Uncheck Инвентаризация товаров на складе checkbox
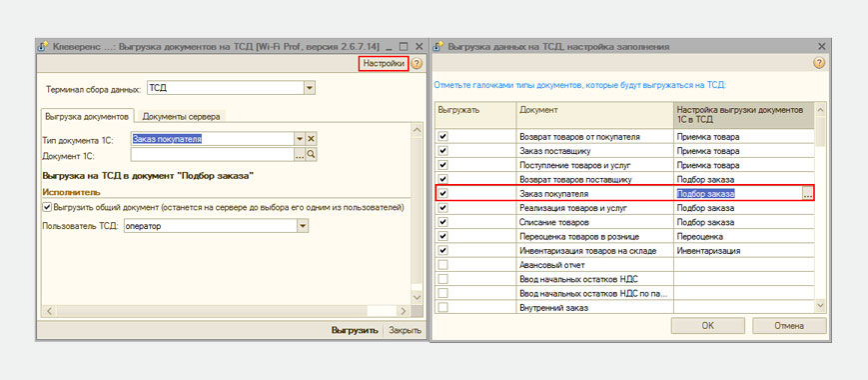 443,251
